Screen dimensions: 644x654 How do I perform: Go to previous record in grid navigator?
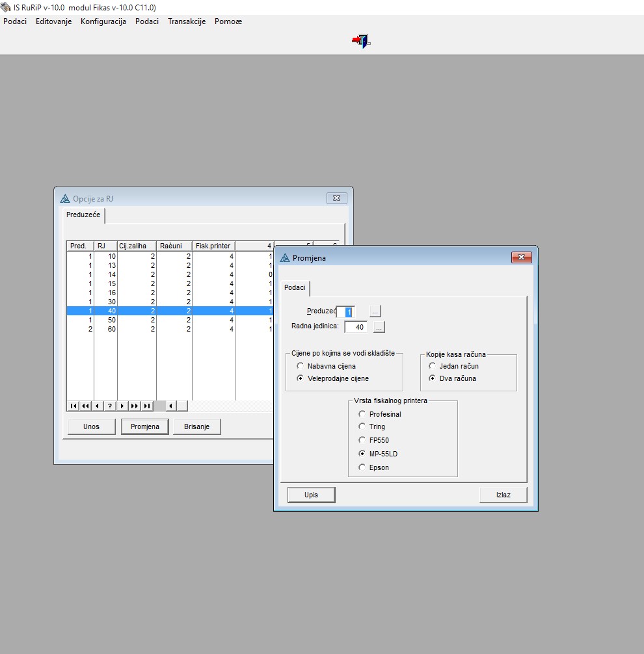[x=98, y=406]
